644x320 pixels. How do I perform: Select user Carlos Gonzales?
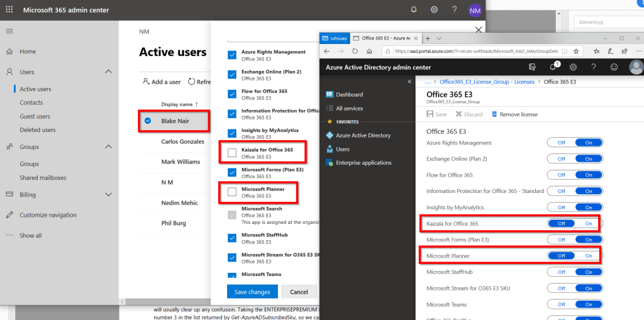pyautogui.click(x=182, y=141)
